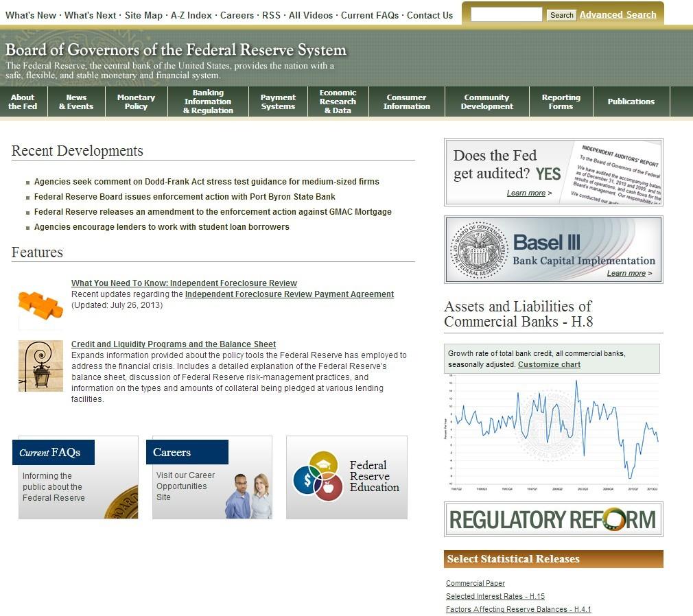693x616 pixels.
Task: Switch to the Monetary Policy tab
Action: pyautogui.click(x=136, y=101)
